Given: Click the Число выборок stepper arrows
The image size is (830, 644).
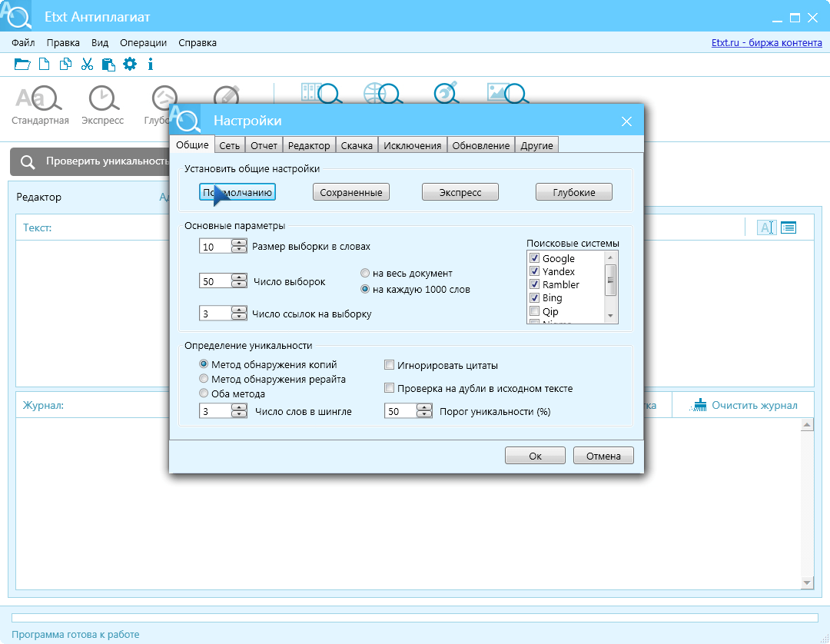Looking at the screenshot, I should [239, 281].
